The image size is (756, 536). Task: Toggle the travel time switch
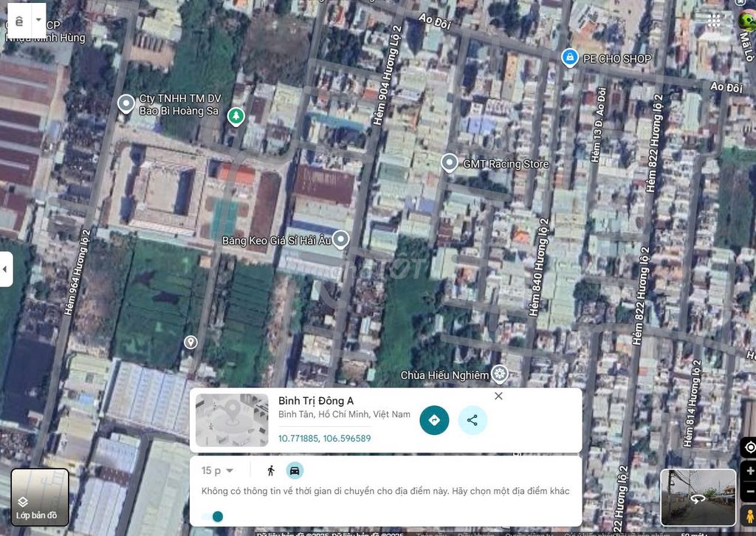tap(213, 516)
